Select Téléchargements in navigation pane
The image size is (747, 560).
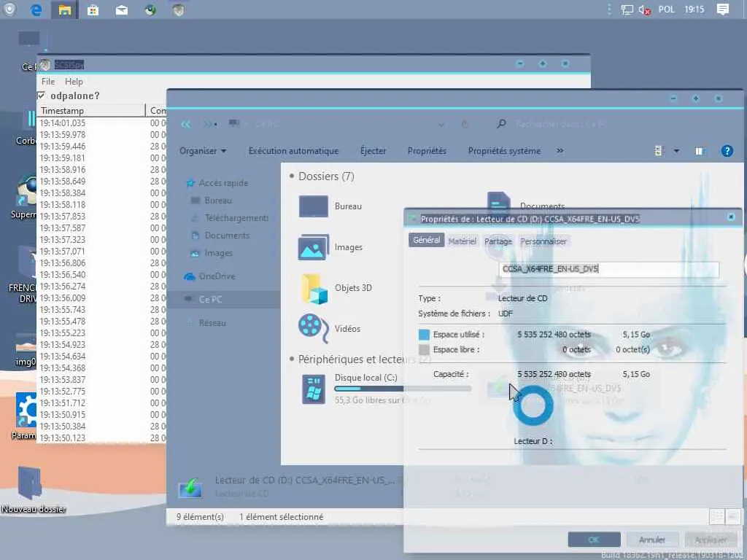coord(236,218)
